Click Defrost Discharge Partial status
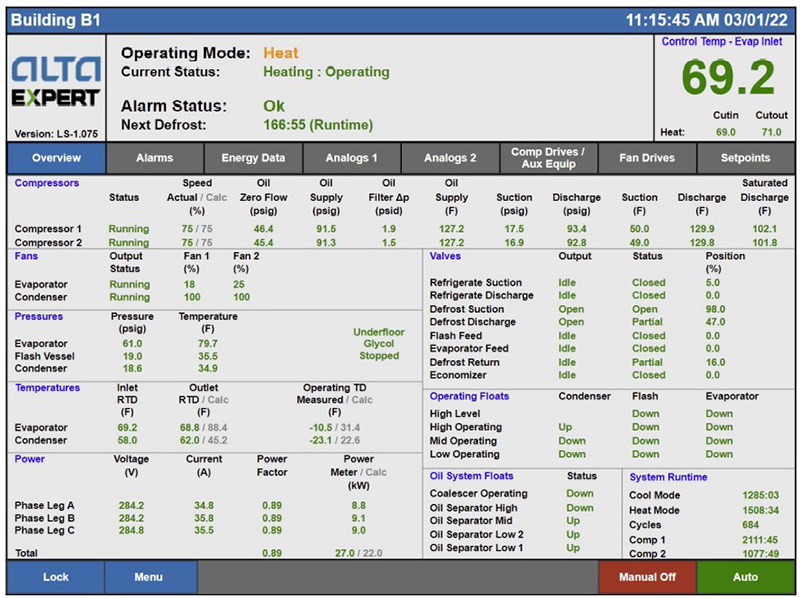800x598 pixels. (647, 322)
